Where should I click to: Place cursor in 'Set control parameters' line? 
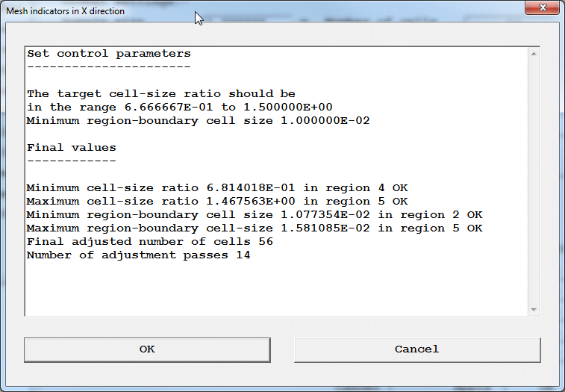(x=109, y=54)
